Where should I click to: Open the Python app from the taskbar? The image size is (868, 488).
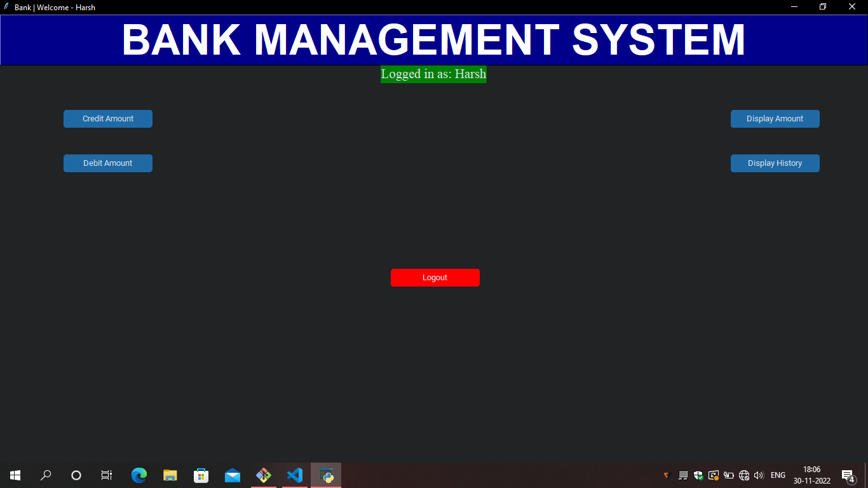[x=325, y=475]
